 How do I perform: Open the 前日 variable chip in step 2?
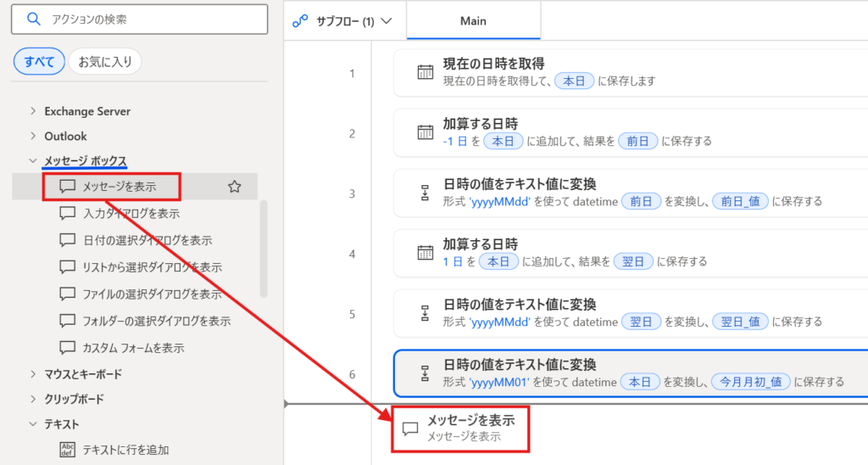pyautogui.click(x=637, y=142)
